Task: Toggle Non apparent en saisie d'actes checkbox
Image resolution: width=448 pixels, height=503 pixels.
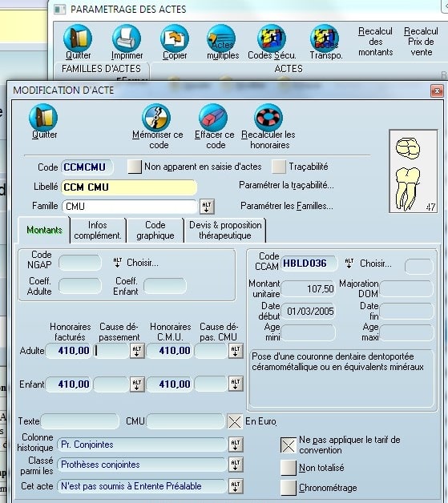Action: (x=135, y=167)
